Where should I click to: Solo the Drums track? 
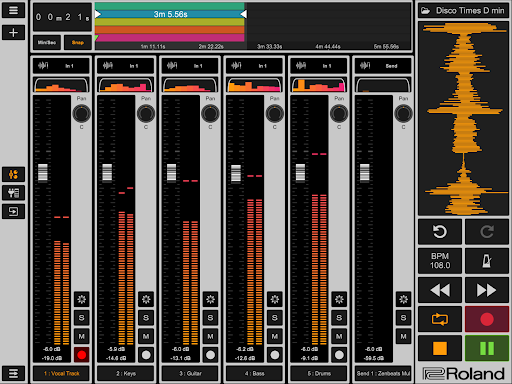coord(339,318)
